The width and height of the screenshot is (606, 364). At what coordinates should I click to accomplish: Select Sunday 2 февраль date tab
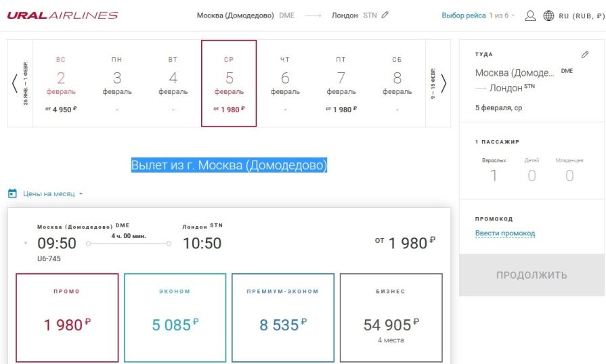coord(61,83)
